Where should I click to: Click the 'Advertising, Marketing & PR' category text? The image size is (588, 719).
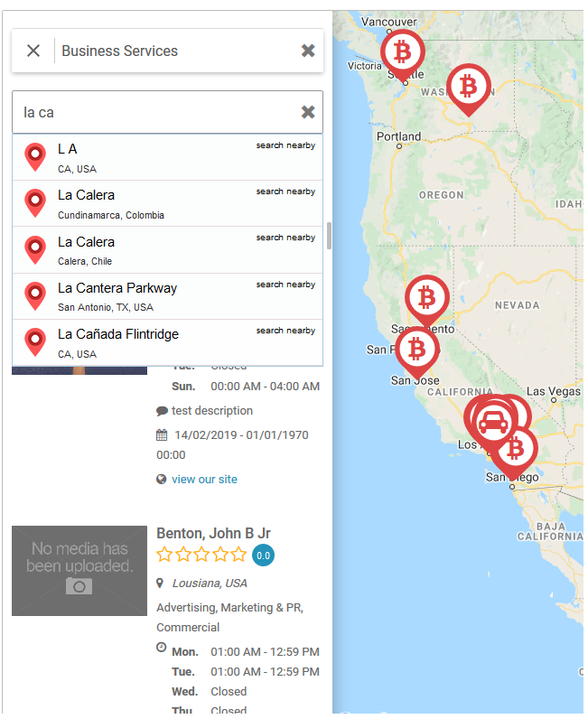pos(229,608)
